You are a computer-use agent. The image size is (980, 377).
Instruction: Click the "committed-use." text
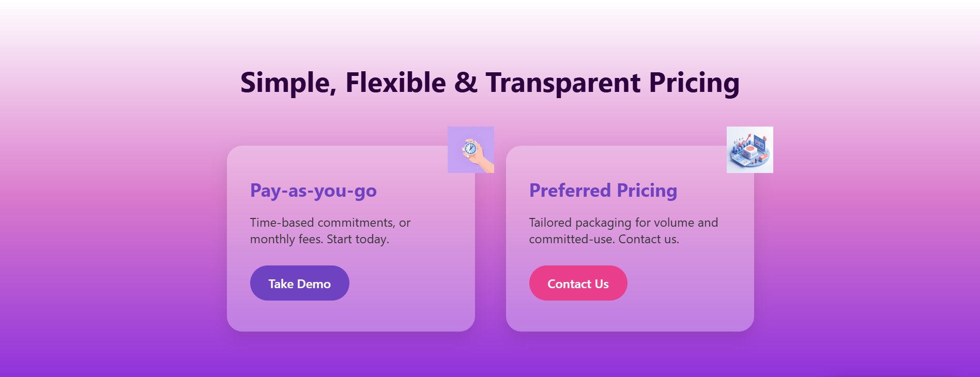(571, 239)
